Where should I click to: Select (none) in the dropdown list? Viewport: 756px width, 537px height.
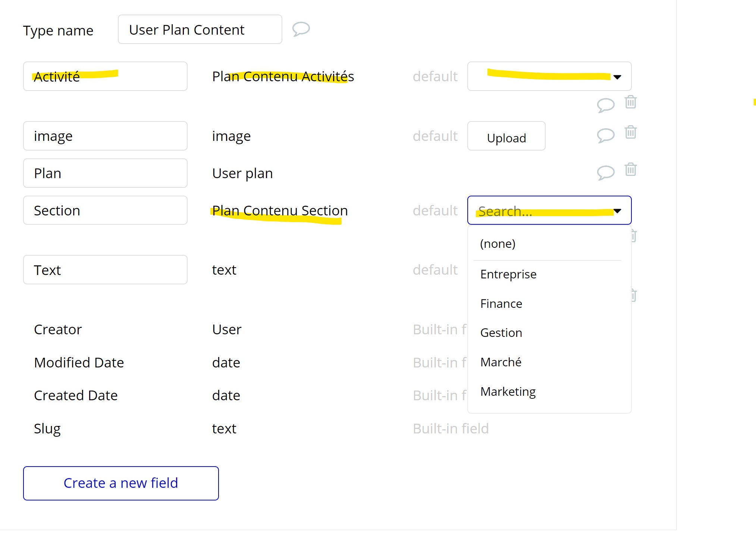(x=498, y=244)
